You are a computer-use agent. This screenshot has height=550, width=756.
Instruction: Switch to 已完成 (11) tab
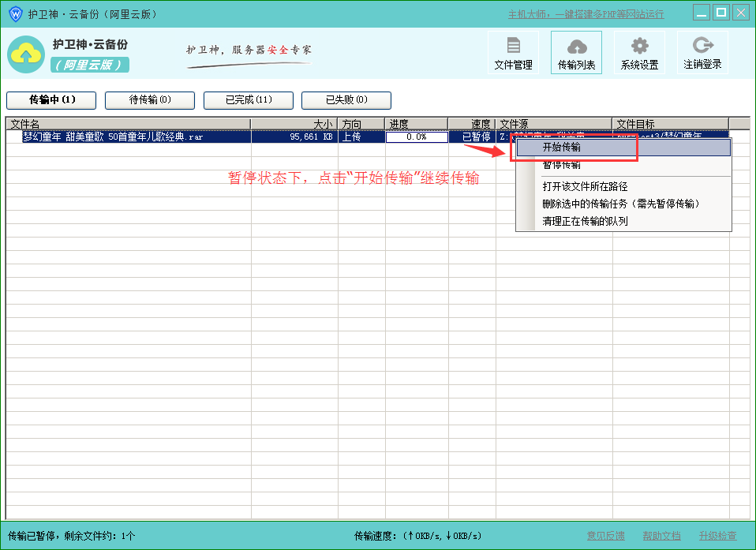point(249,99)
